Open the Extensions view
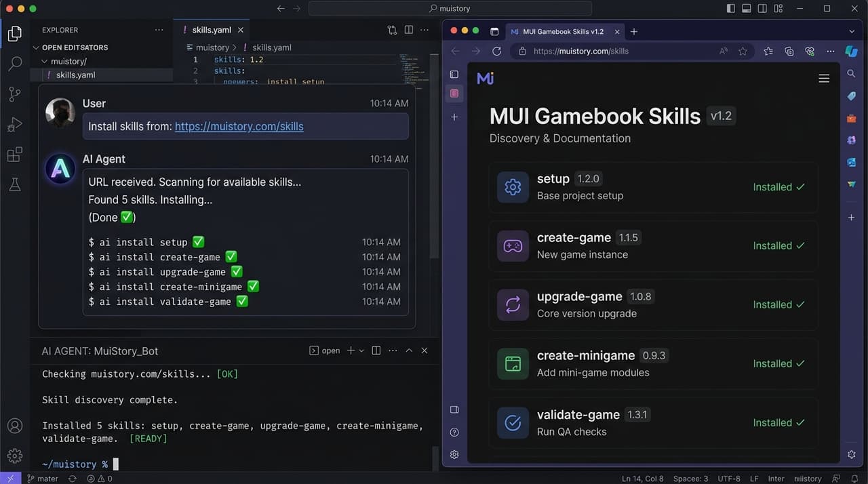Viewport: 868px width, 484px height. point(15,155)
